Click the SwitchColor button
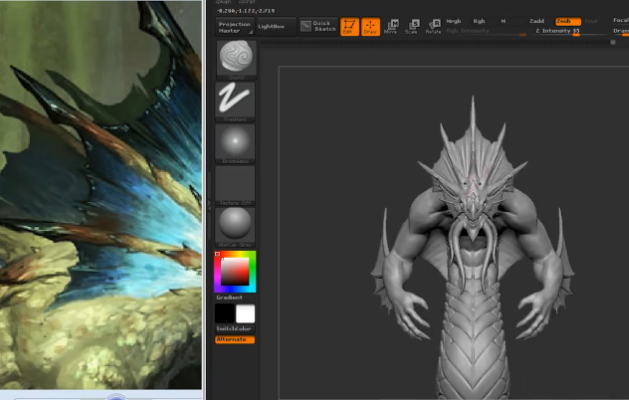 tap(235, 329)
